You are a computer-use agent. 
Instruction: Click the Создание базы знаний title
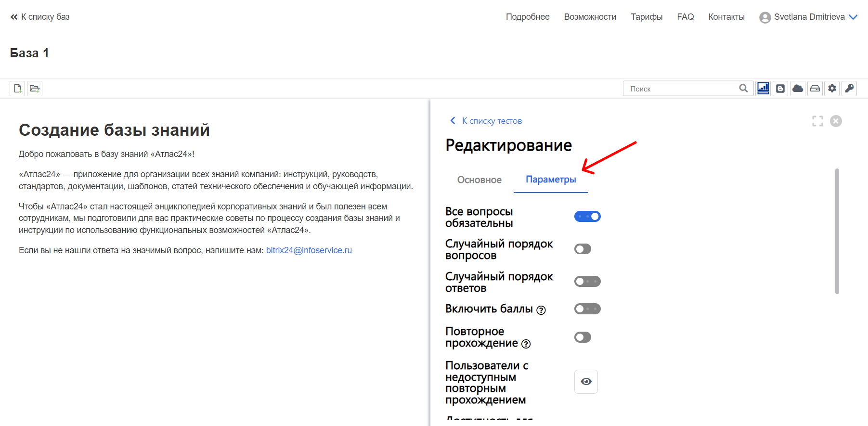(114, 130)
